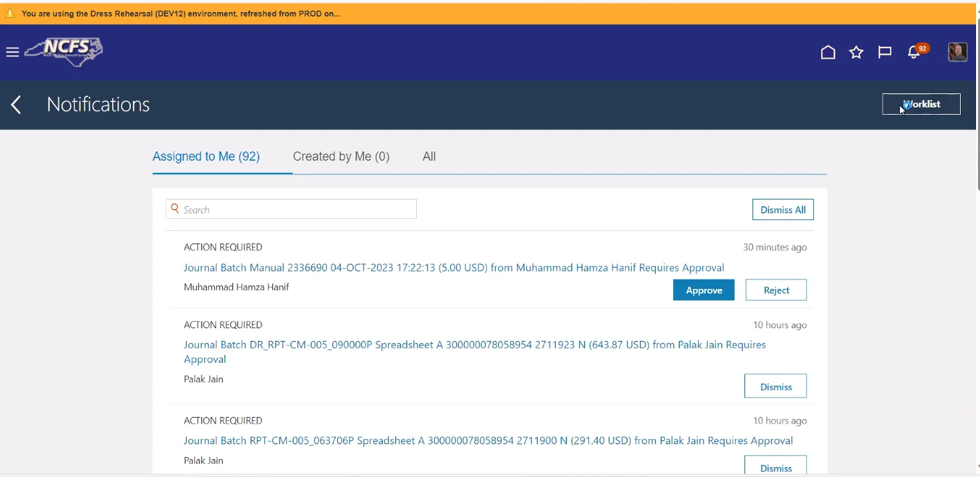This screenshot has width=980, height=477.
Task: Click 'Muhammad Hamza Hanif' name under first notification
Action: click(236, 288)
